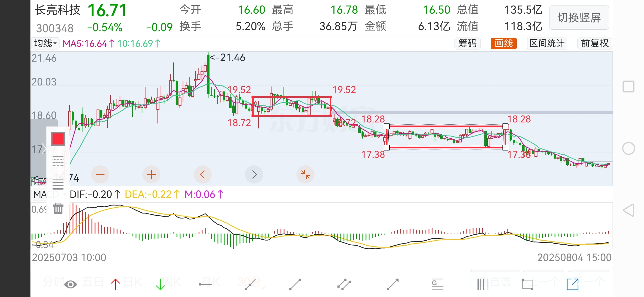The image size is (644, 297).
Task: Tap the stock name 长亮科技
Action: click(x=57, y=10)
